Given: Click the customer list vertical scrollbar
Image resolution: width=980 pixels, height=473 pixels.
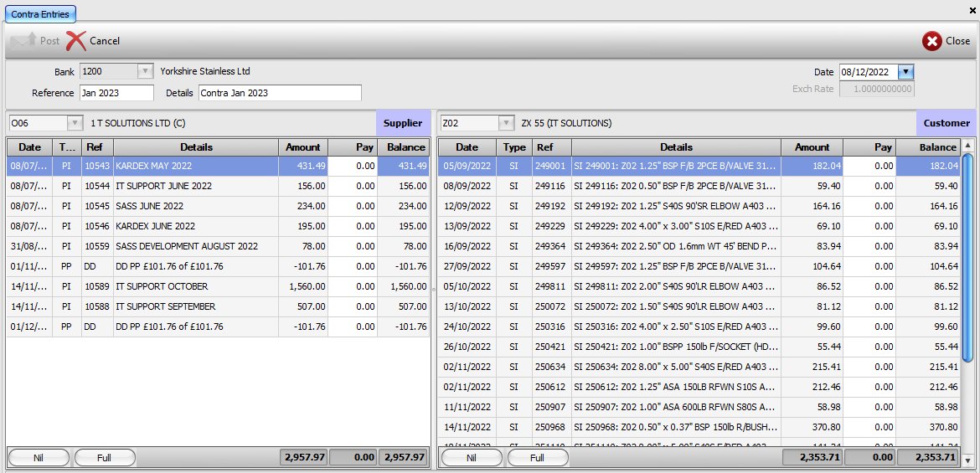Looking at the screenshot, I should tap(967, 260).
